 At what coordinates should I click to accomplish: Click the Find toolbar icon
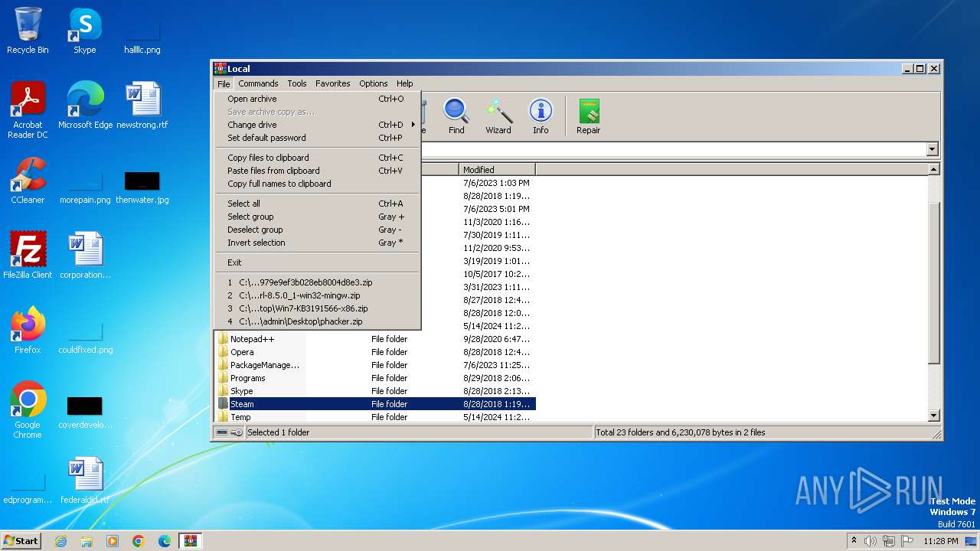[x=456, y=116]
